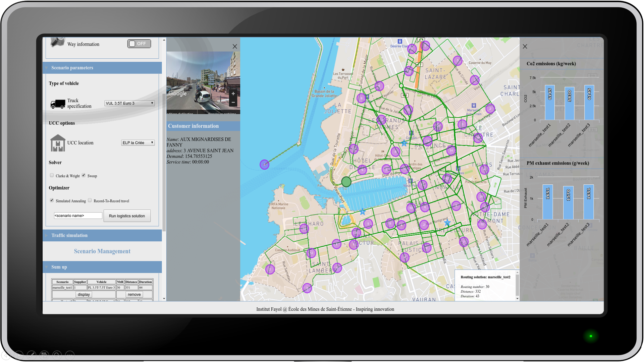Screen dimensions: 644x362
Task: Click the green depot marker on the map
Action: [x=346, y=182]
